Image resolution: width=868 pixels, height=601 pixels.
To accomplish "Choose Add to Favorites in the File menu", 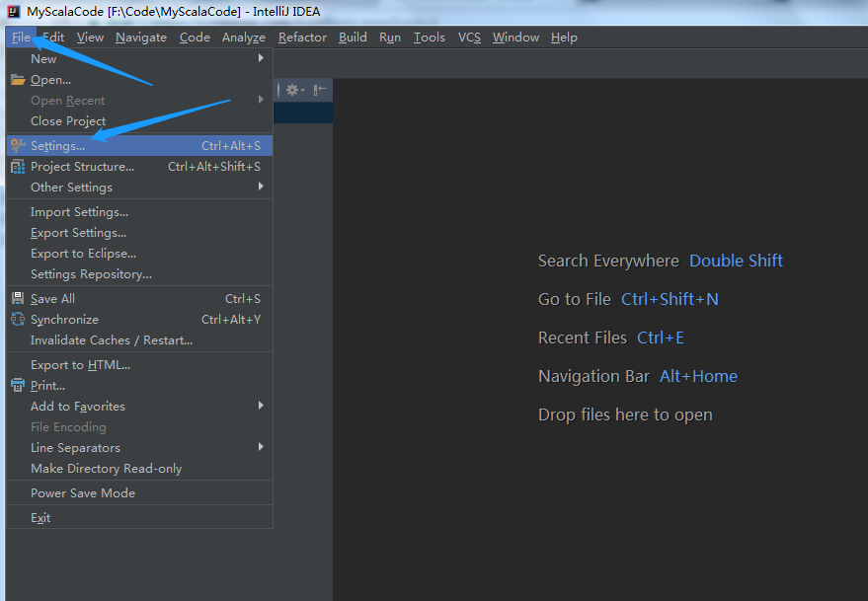I will pyautogui.click(x=139, y=407).
